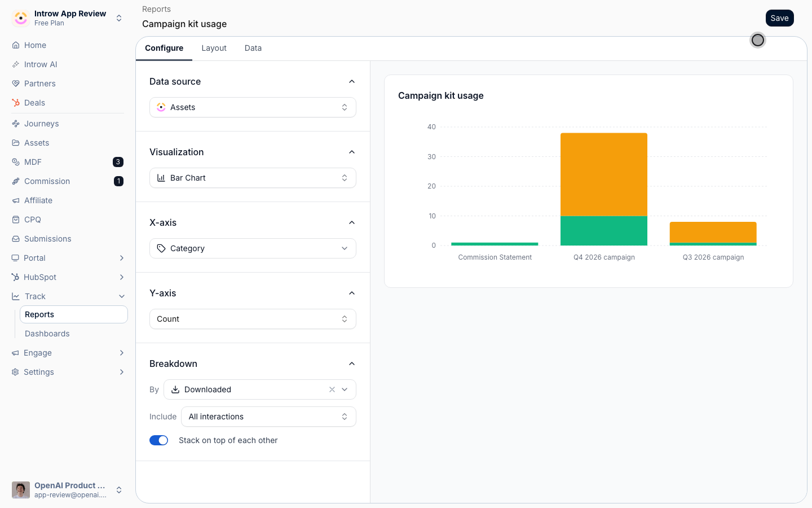Click the orange Q4 2026 campaign bar segment
Viewport: 812px width, 508px height.
[x=604, y=174]
